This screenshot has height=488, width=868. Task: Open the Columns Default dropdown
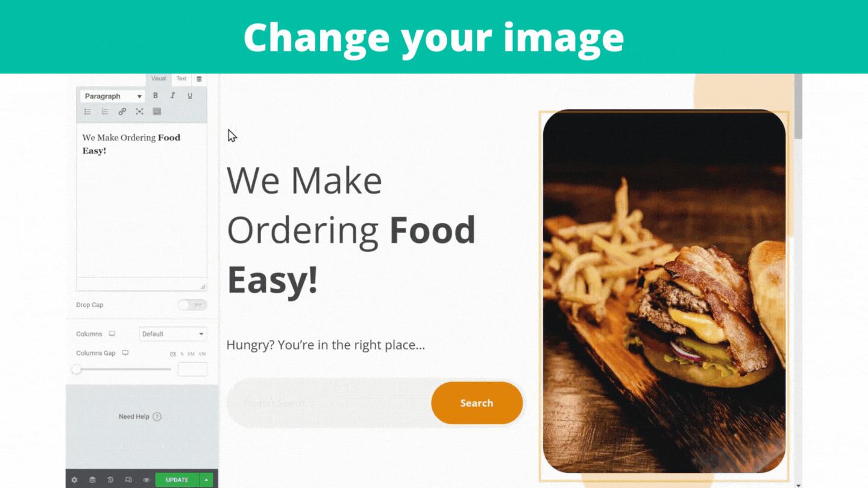pos(173,334)
